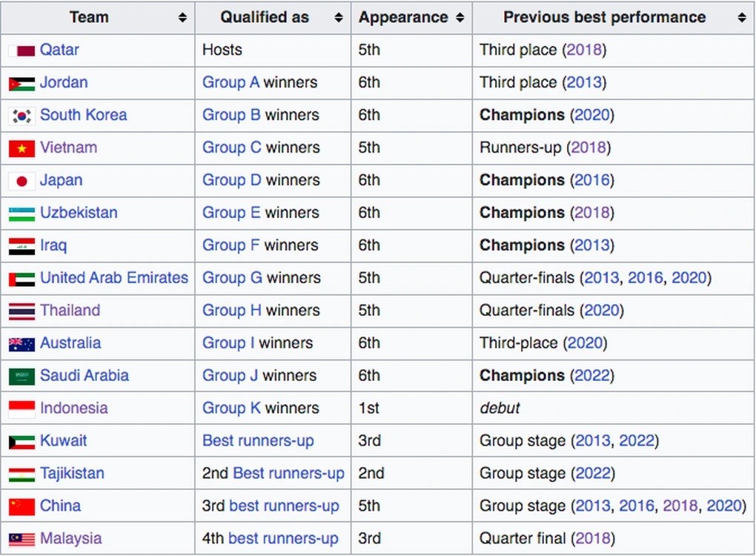Open the Jordan team link
The image size is (756, 556).
[64, 82]
